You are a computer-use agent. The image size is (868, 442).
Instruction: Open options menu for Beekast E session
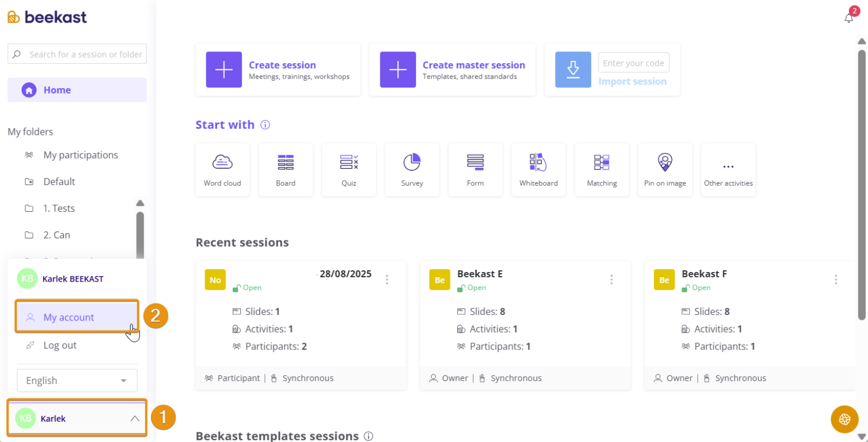611,279
